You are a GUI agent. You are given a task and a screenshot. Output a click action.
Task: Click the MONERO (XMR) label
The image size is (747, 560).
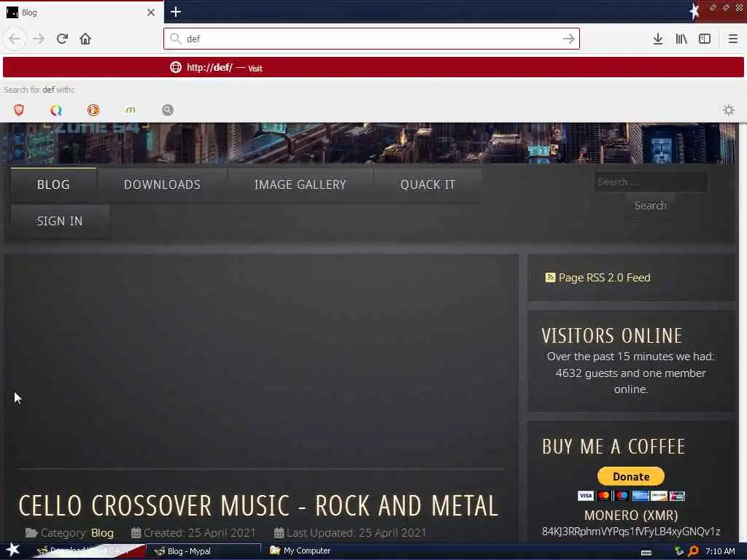point(631,516)
